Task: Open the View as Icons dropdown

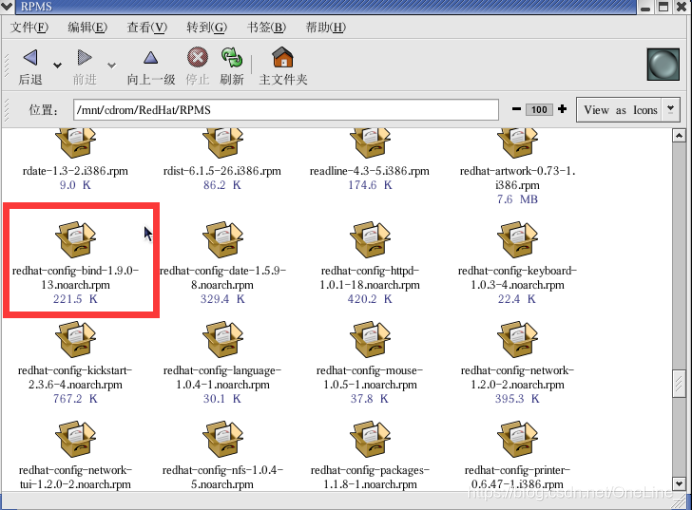Action: coord(628,110)
